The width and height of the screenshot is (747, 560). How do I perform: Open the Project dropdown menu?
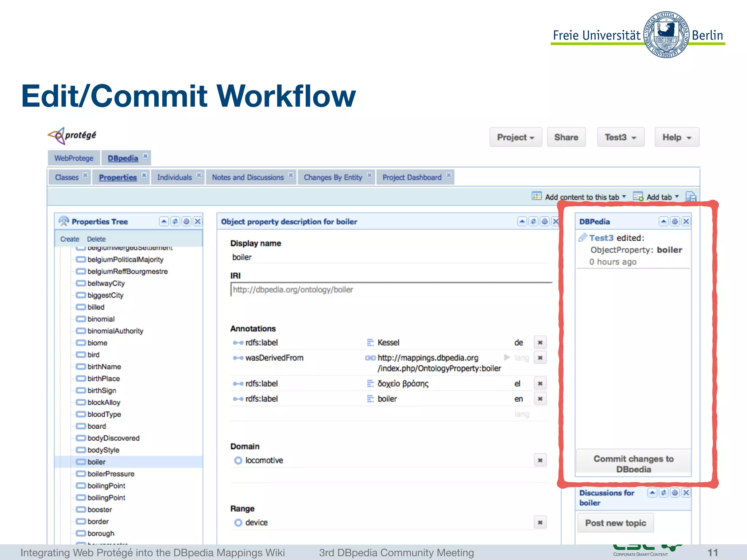[x=516, y=137]
